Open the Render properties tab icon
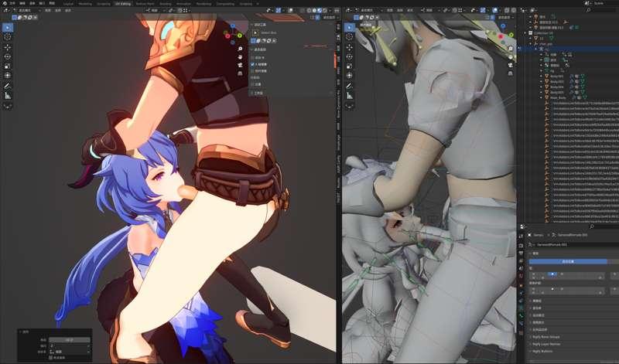Screen dimensions: 619x364 coord(521,244)
